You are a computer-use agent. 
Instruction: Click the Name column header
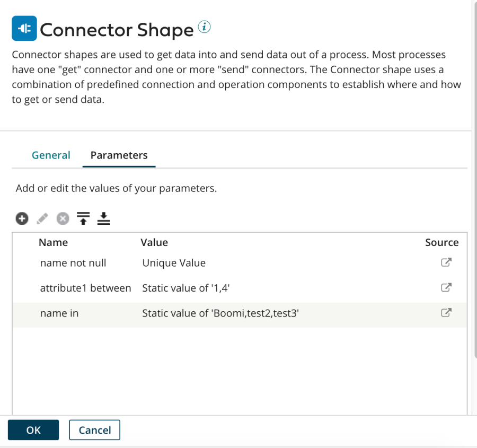click(x=54, y=242)
